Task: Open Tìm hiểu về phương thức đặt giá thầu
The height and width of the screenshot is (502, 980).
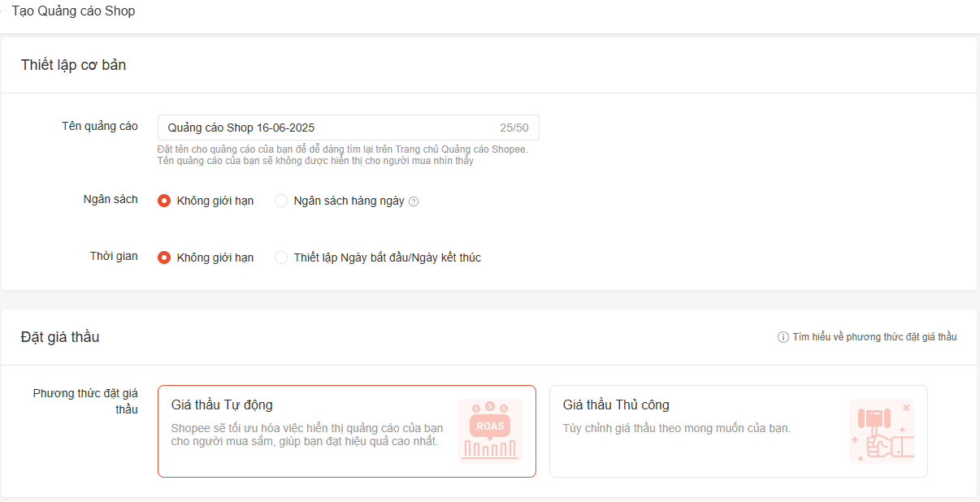Action: pos(874,337)
